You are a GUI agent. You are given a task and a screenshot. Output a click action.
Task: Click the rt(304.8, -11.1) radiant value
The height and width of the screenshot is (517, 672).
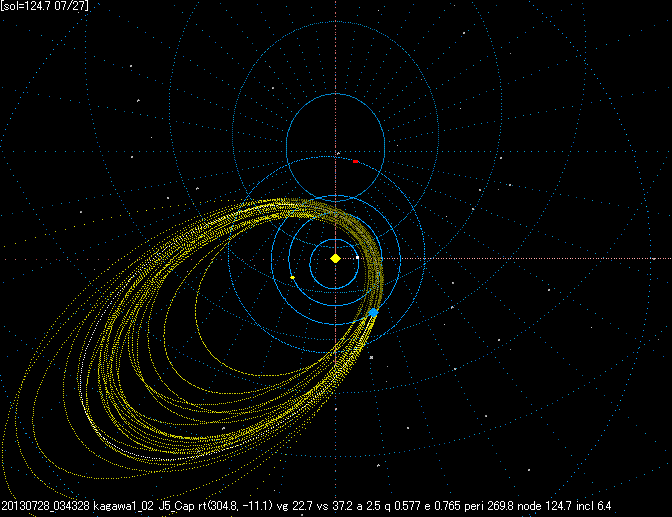pyautogui.click(x=235, y=506)
